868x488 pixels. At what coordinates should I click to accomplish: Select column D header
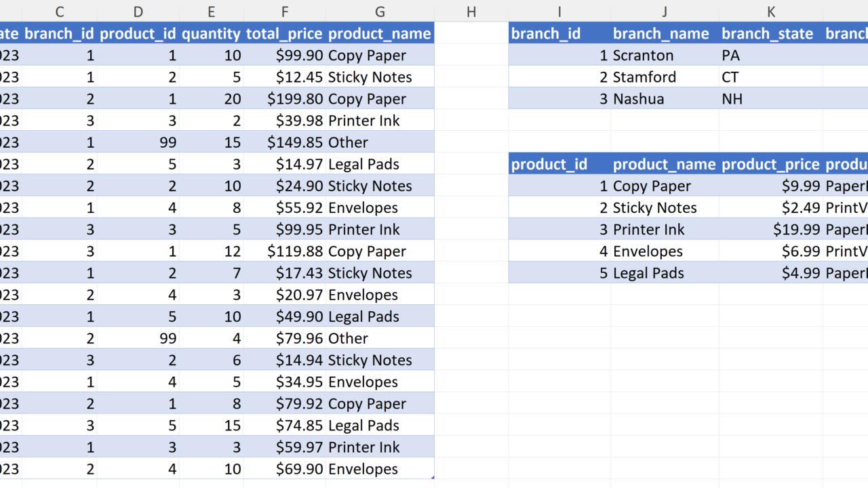point(138,12)
